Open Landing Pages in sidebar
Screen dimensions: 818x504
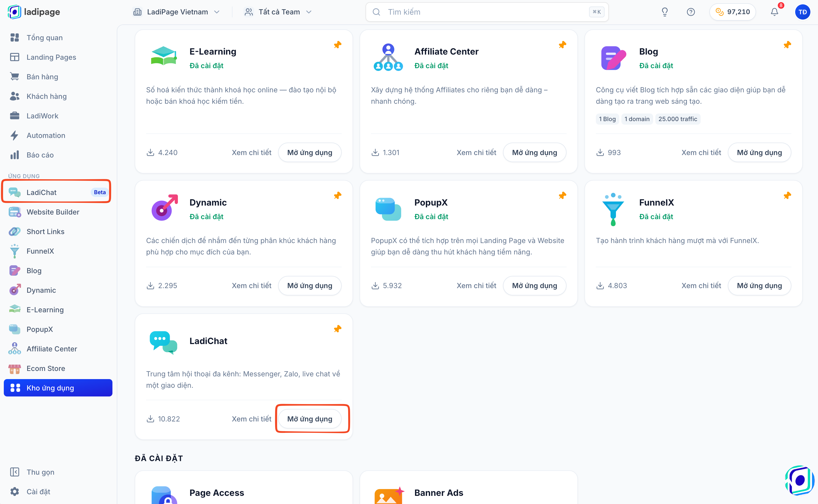58,57
